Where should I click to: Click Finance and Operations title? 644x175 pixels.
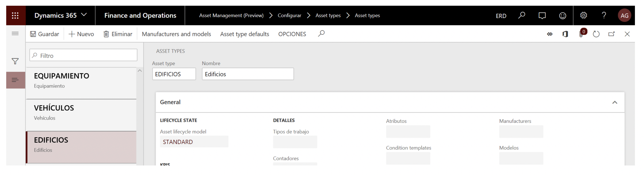[x=140, y=15]
